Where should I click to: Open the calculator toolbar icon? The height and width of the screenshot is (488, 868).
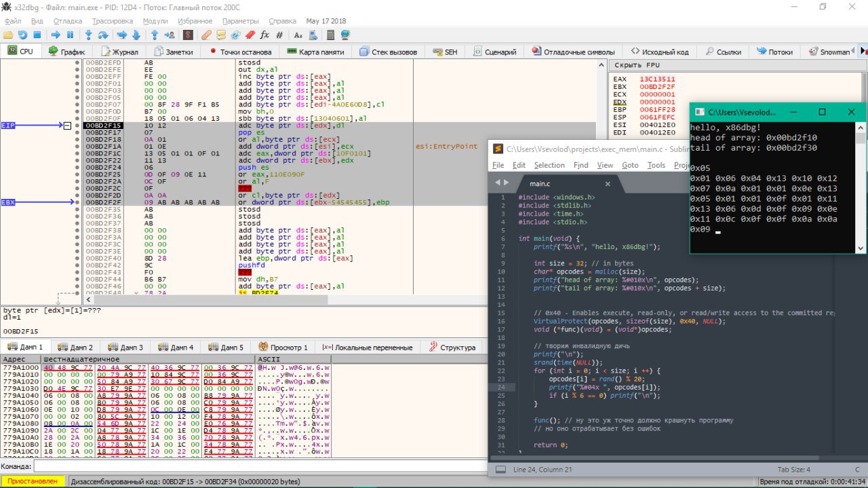point(330,35)
